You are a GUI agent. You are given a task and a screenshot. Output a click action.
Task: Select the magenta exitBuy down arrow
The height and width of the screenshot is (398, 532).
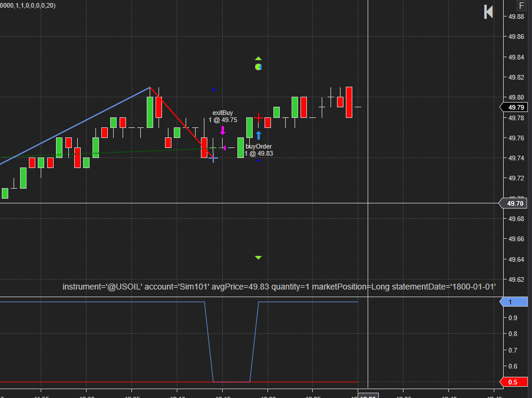[x=223, y=130]
